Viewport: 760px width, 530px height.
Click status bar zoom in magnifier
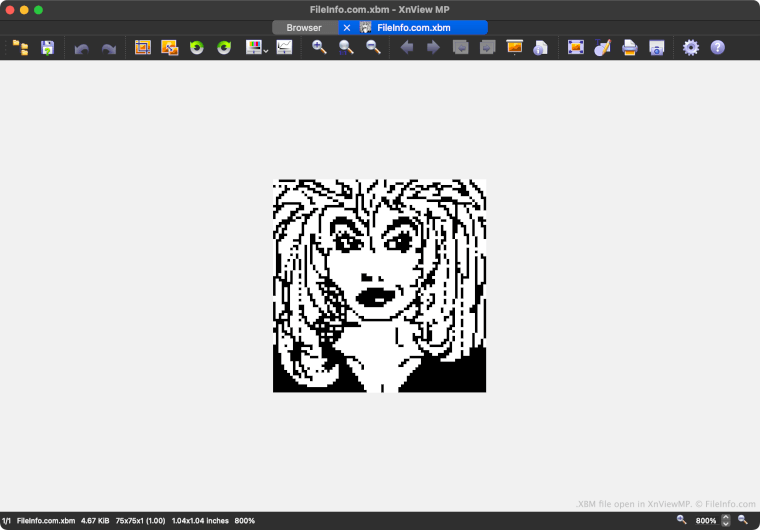pos(743,520)
